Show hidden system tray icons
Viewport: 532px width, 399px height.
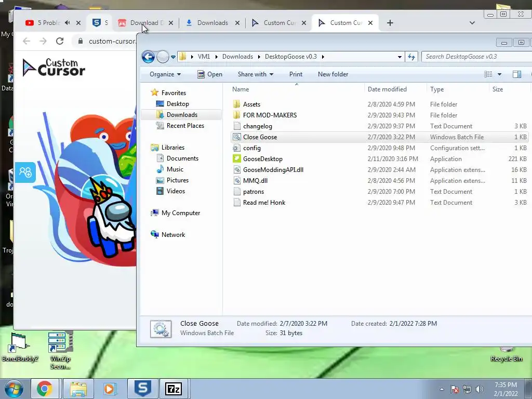pos(442,389)
